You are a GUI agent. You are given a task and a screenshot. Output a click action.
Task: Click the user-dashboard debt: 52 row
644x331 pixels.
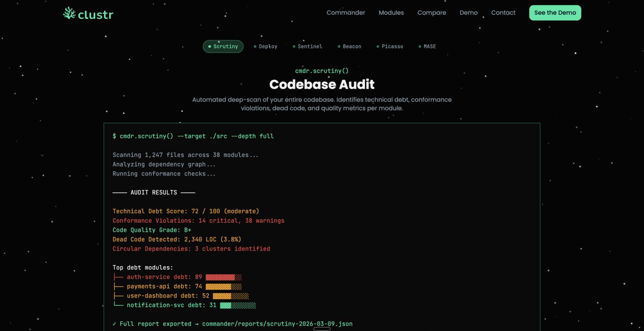181,296
